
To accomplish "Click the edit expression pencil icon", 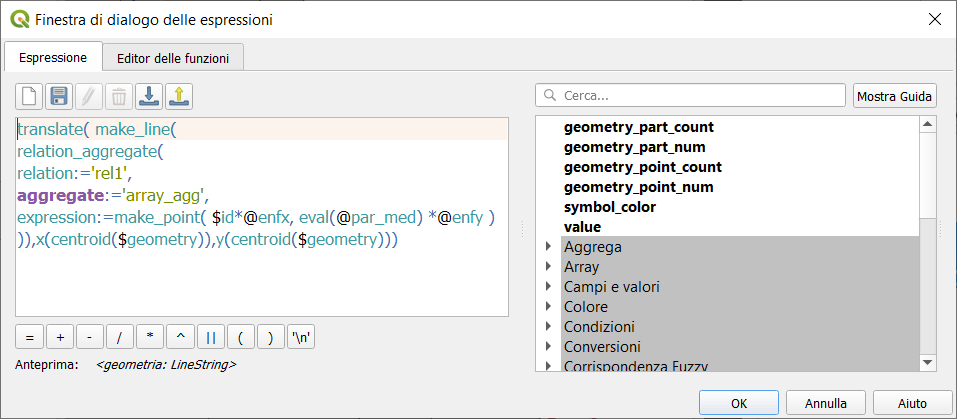I will pos(89,96).
